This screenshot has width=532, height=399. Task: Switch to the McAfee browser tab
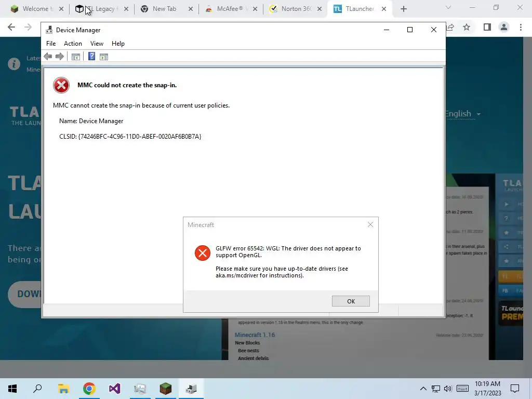pos(229,9)
